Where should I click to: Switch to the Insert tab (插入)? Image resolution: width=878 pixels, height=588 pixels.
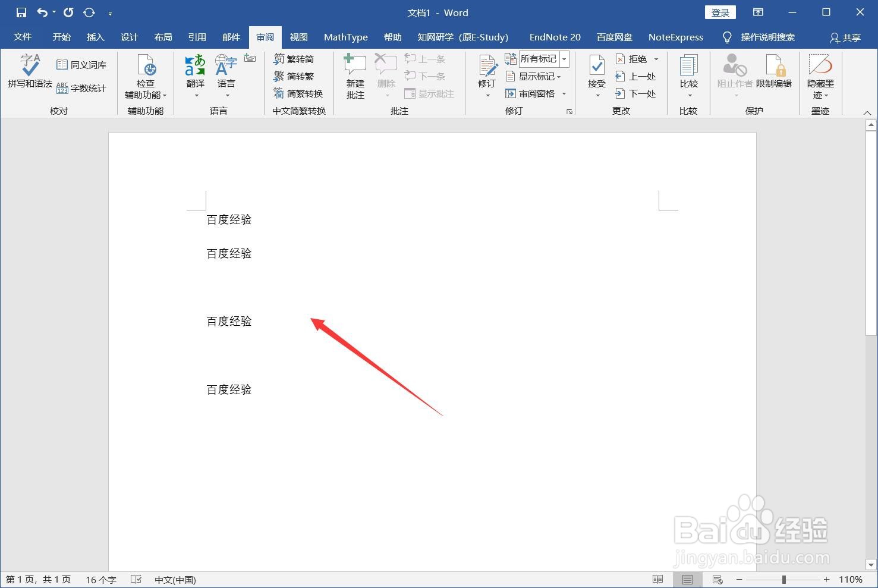95,37
